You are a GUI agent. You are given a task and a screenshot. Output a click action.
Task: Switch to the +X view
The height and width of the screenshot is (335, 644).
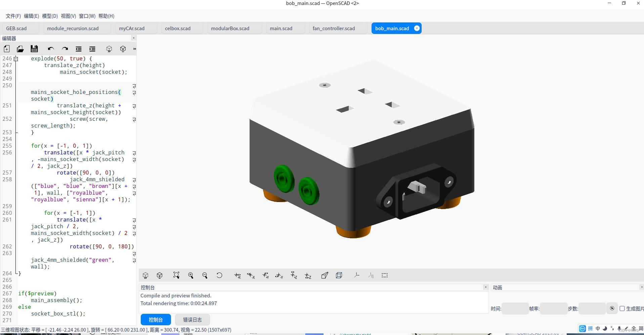click(x=237, y=275)
